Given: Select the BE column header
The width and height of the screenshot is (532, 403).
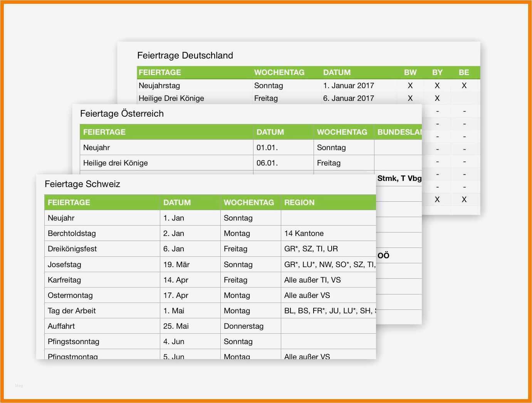Looking at the screenshot, I should click(464, 72).
